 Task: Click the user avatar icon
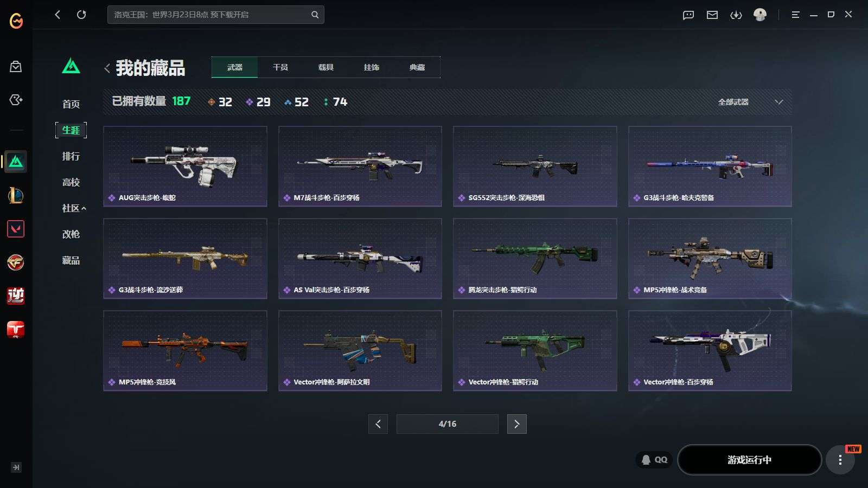(x=760, y=15)
